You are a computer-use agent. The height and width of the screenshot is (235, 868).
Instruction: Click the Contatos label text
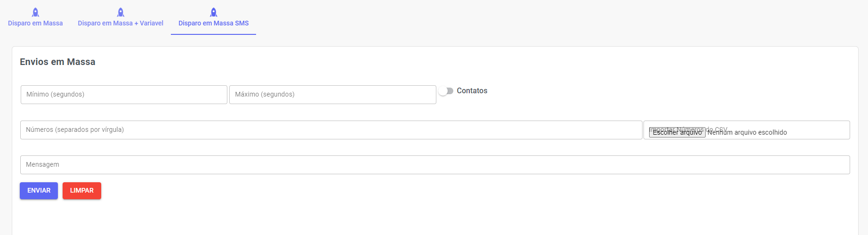472,90
